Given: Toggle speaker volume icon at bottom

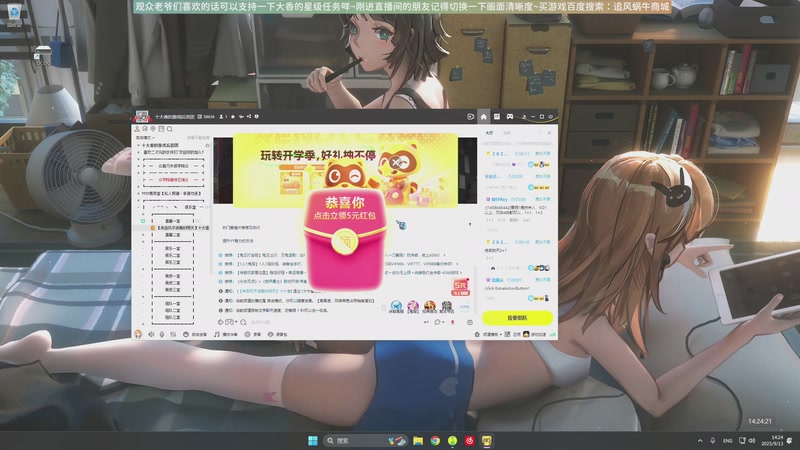Looking at the screenshot, I should coord(151,334).
